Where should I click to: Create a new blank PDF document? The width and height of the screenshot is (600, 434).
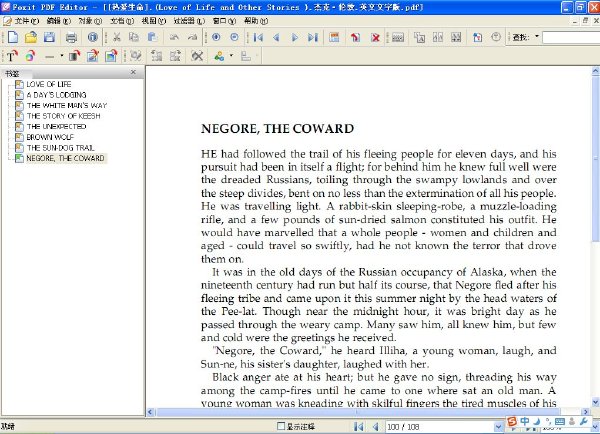[13, 37]
